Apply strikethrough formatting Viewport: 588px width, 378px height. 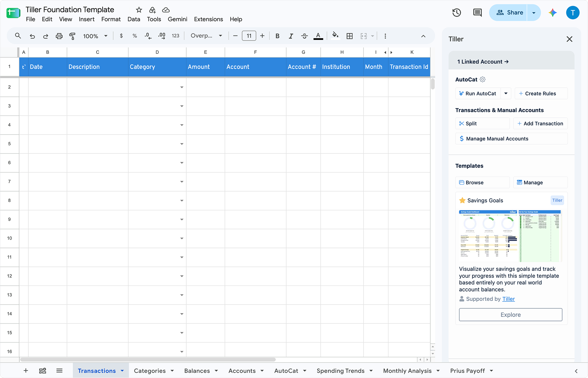304,36
